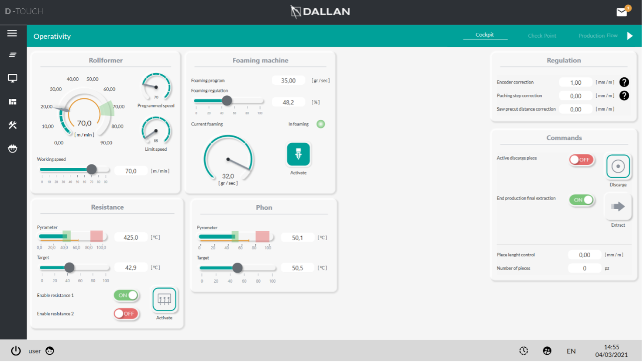Click the safety helmet icon in sidebar

12,149
